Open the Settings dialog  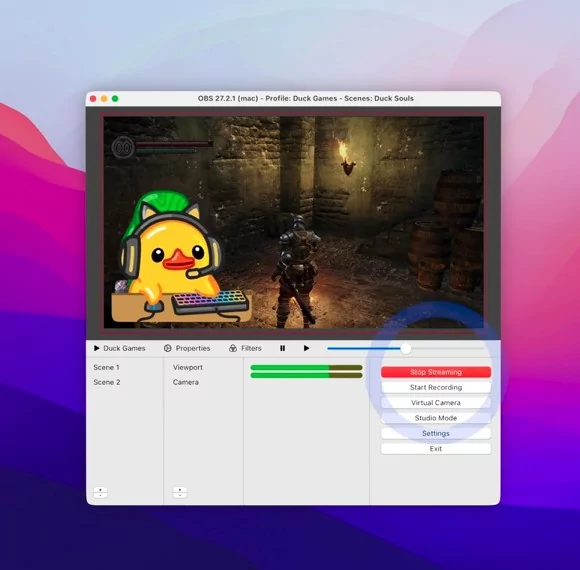point(436,434)
